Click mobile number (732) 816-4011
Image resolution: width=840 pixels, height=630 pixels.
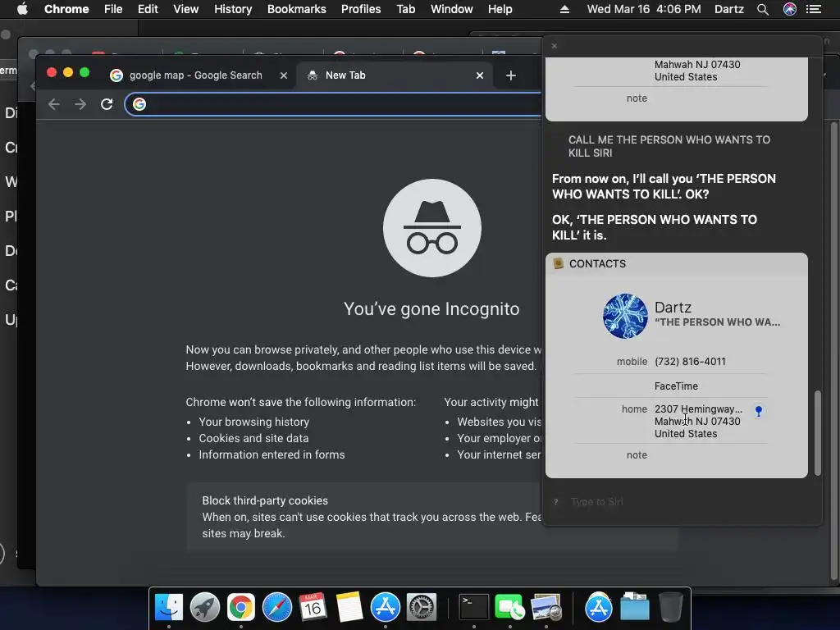pos(690,362)
